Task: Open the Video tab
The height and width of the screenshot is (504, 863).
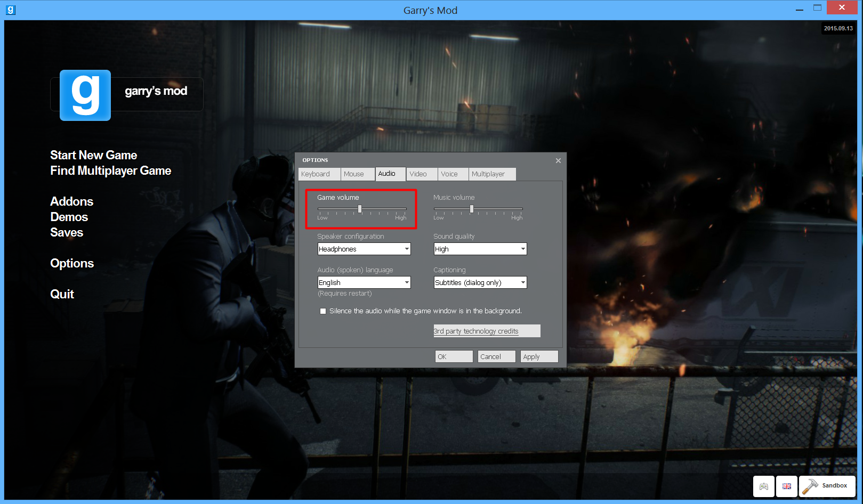Action: coord(422,174)
